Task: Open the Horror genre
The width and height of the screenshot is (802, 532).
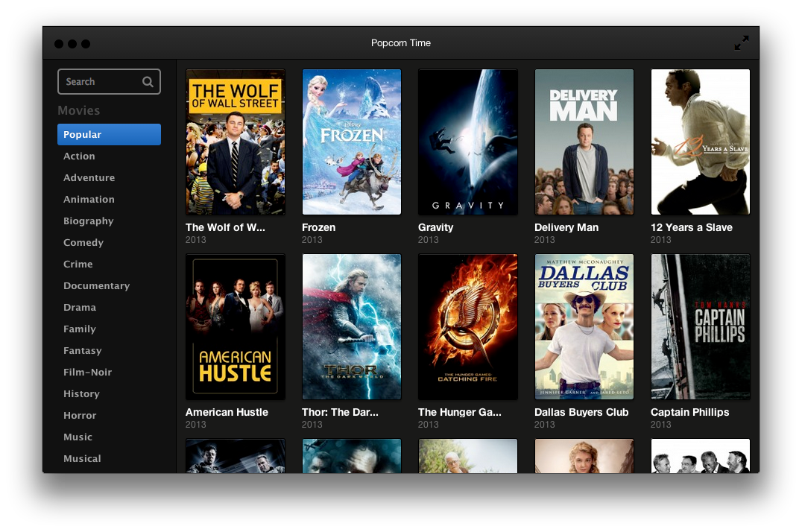Action: [x=80, y=415]
